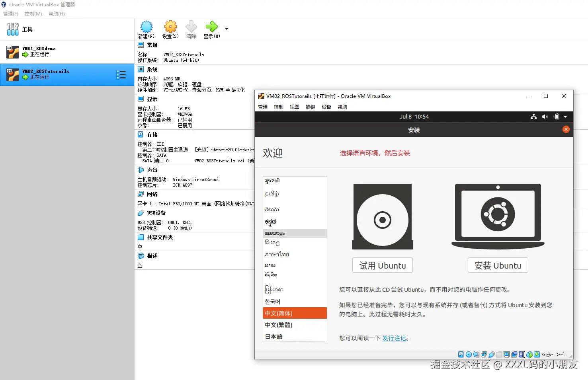The height and width of the screenshot is (380, 588).
Task: Select 中文(简体) in the language list
Action: pos(295,313)
